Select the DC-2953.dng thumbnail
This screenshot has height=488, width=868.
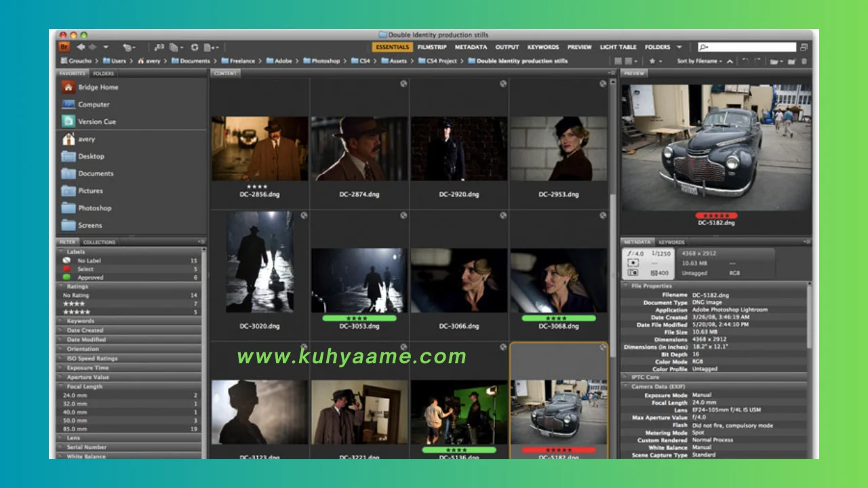[x=559, y=148]
